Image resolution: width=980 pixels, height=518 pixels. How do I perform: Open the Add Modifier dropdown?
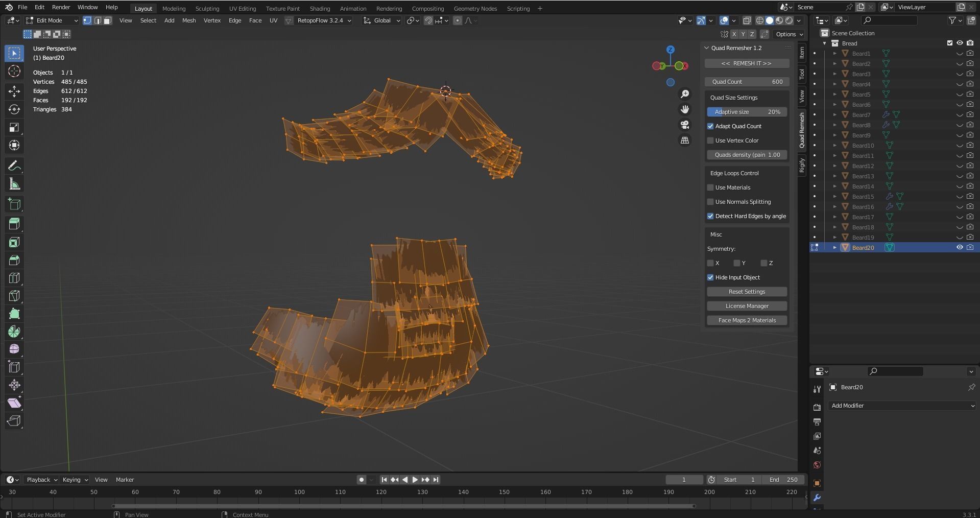(x=902, y=406)
